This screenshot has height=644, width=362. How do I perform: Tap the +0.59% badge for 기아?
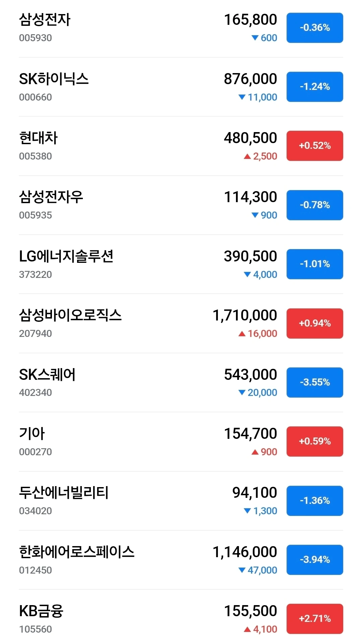click(x=315, y=442)
